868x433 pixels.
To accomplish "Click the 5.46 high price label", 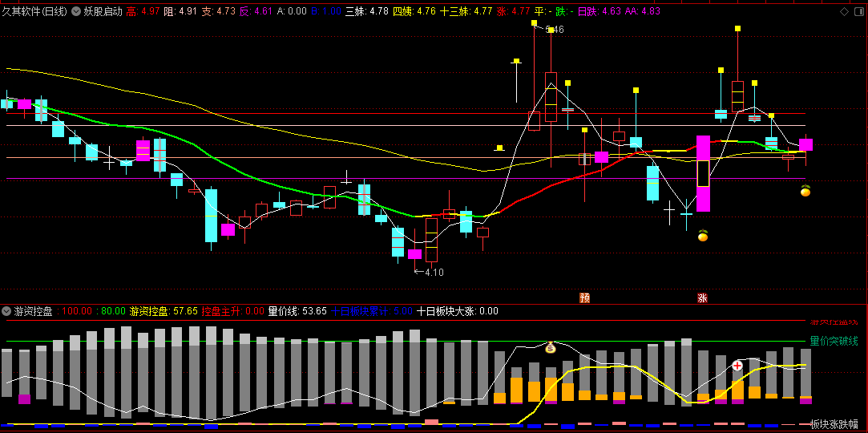I will (554, 30).
